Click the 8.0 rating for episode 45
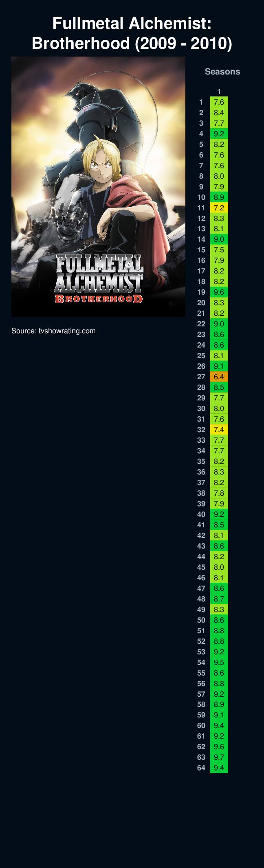Viewport: 264px width, 868px height. 219,567
